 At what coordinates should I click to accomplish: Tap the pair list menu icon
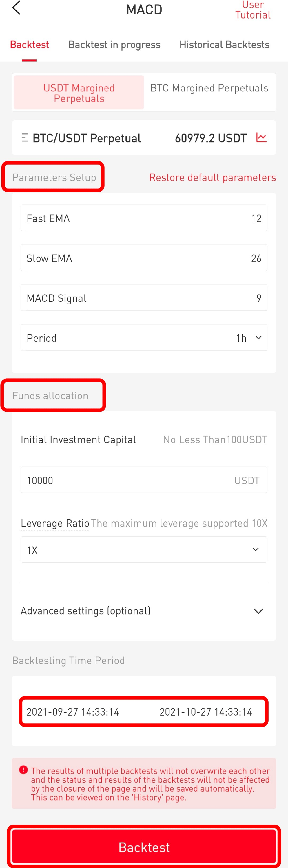(x=25, y=138)
